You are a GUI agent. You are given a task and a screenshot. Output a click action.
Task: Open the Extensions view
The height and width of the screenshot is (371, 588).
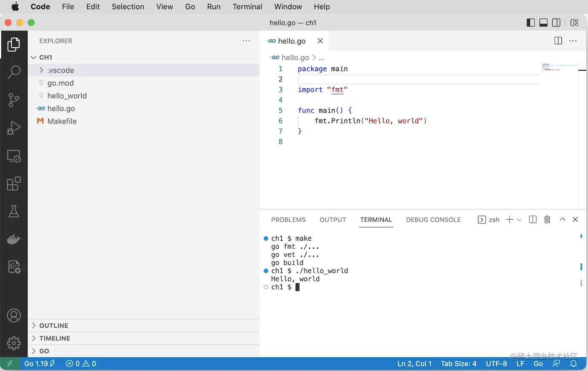coord(14,183)
